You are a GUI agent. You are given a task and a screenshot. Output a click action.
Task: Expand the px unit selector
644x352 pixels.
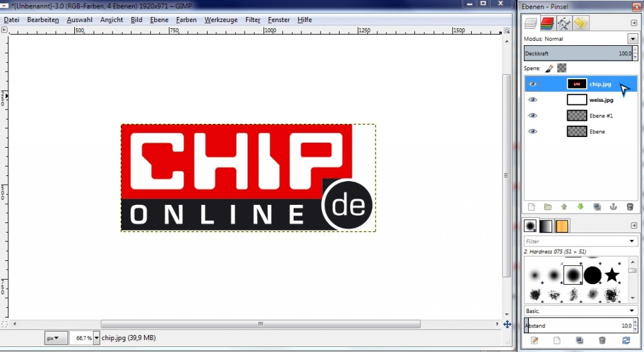coord(55,338)
